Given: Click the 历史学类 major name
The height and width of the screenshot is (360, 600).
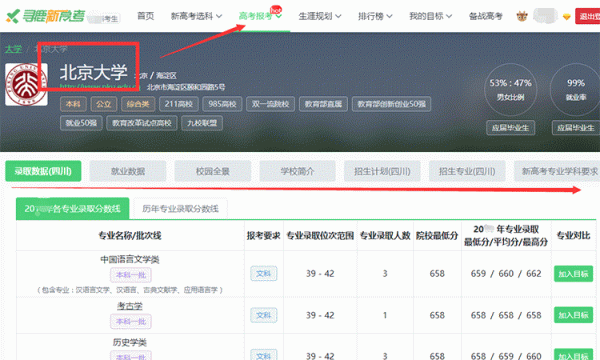Looking at the screenshot, I should click(130, 342).
